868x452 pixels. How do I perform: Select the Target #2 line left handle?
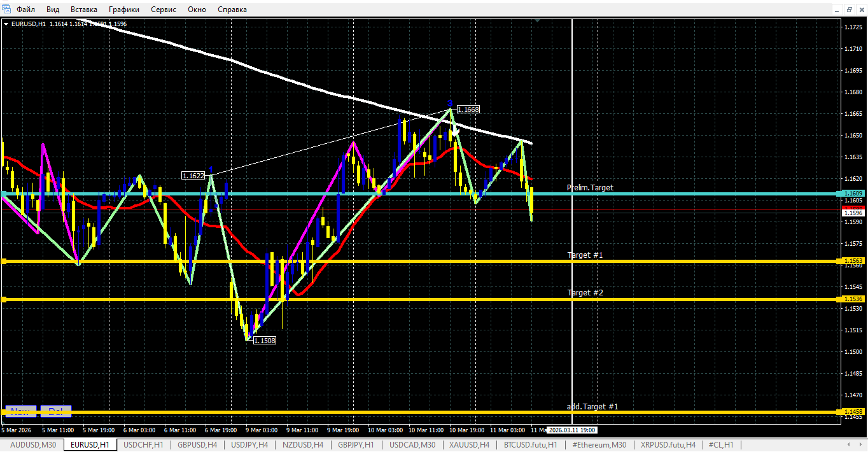[3, 299]
